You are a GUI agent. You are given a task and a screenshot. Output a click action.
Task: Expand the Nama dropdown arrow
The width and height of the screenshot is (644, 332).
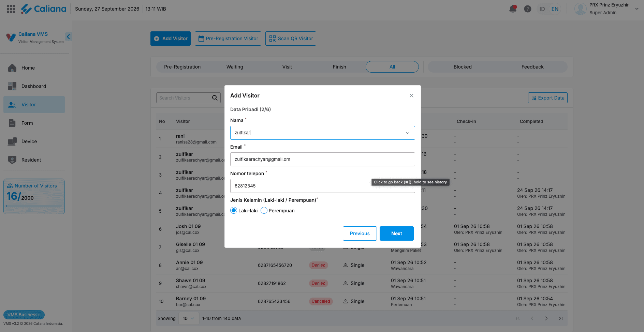pyautogui.click(x=408, y=133)
